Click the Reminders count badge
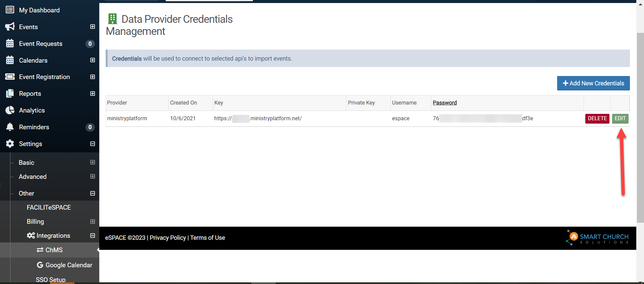Image resolution: width=644 pixels, height=284 pixels. tap(90, 127)
